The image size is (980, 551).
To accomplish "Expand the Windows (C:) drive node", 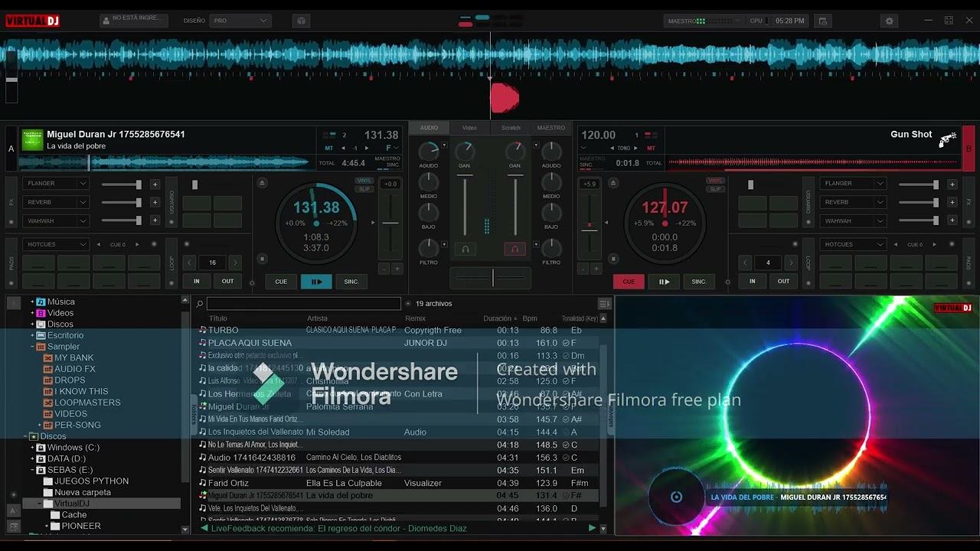I will tap(32, 448).
